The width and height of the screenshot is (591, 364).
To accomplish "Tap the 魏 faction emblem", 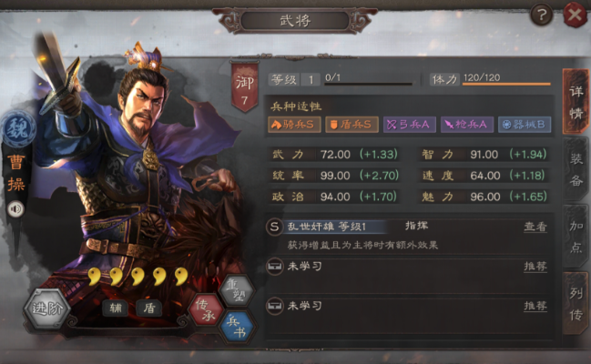I will (17, 128).
